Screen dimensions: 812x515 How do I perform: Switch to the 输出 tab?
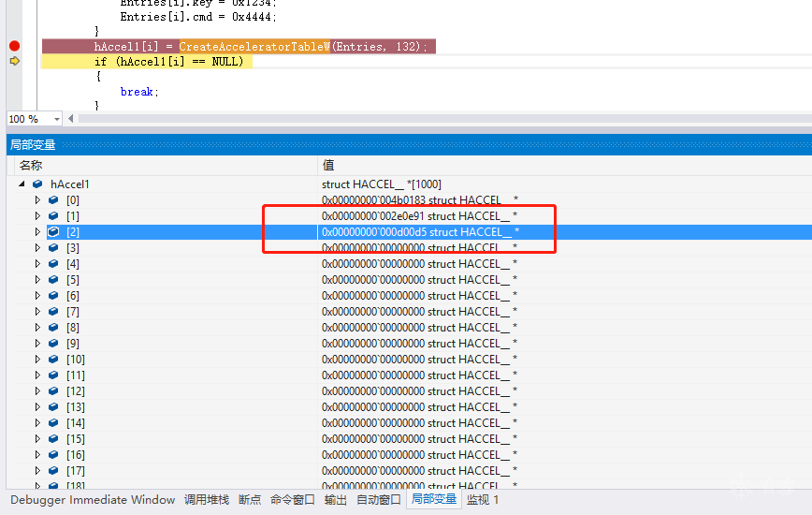coord(336,500)
